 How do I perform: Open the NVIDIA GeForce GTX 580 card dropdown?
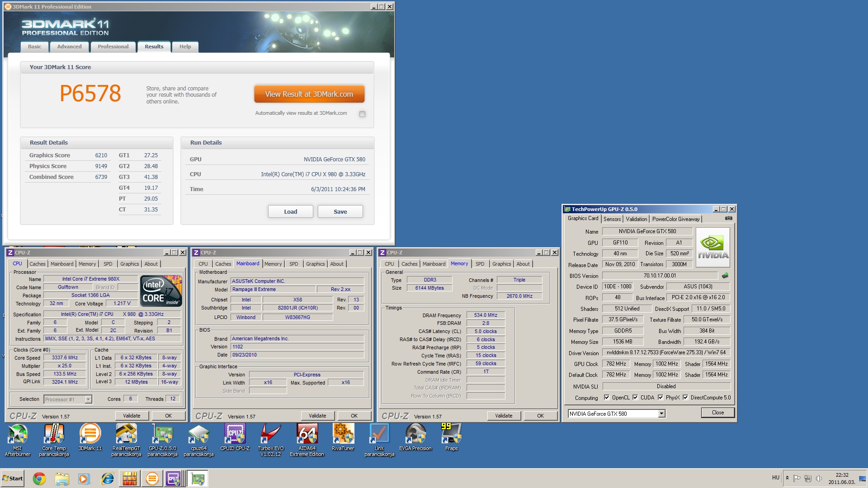[x=661, y=413]
